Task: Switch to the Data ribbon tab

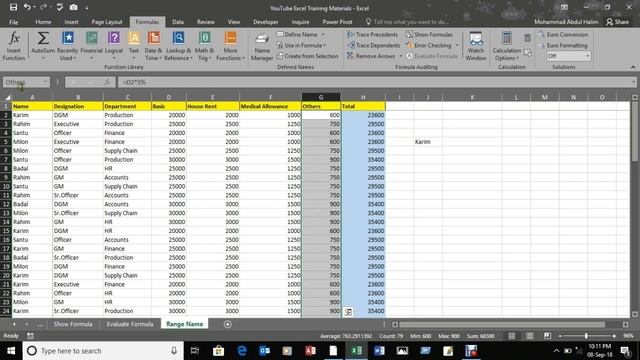Action: click(x=178, y=22)
